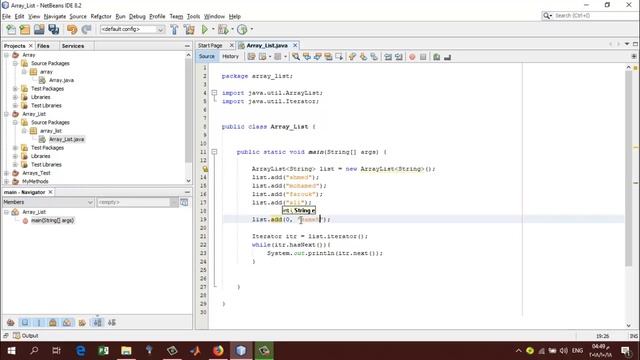The height and width of the screenshot is (360, 640).
Task: Toggle Sort by Source in Navigator
Action: click(x=112, y=322)
